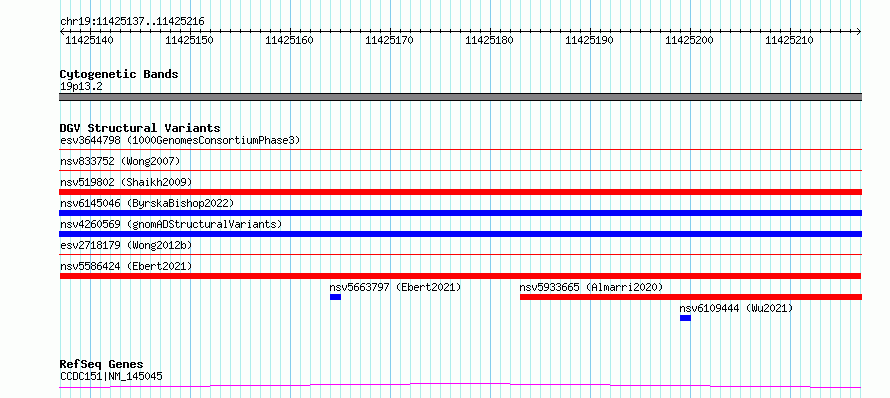Select the Cytogenetic Bands track title
Viewport: 890px width, 398px height.
[119, 74]
